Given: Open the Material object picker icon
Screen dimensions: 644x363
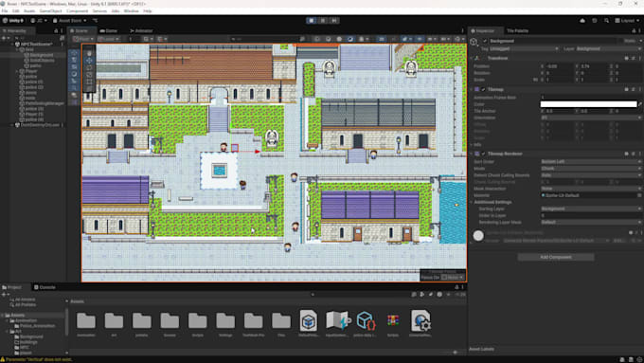Looking at the screenshot, I should coord(639,195).
